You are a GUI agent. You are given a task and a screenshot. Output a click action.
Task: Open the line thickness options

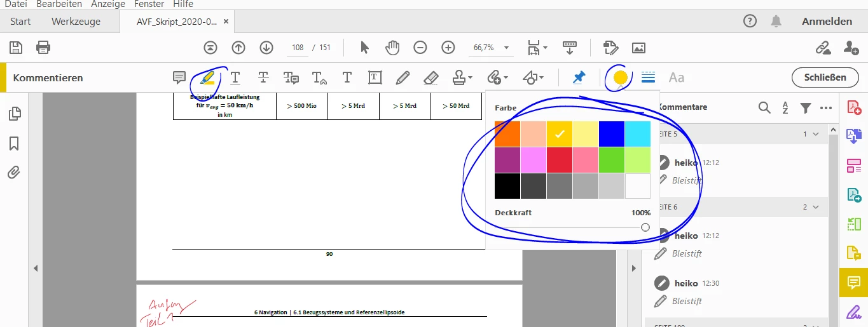tap(649, 77)
